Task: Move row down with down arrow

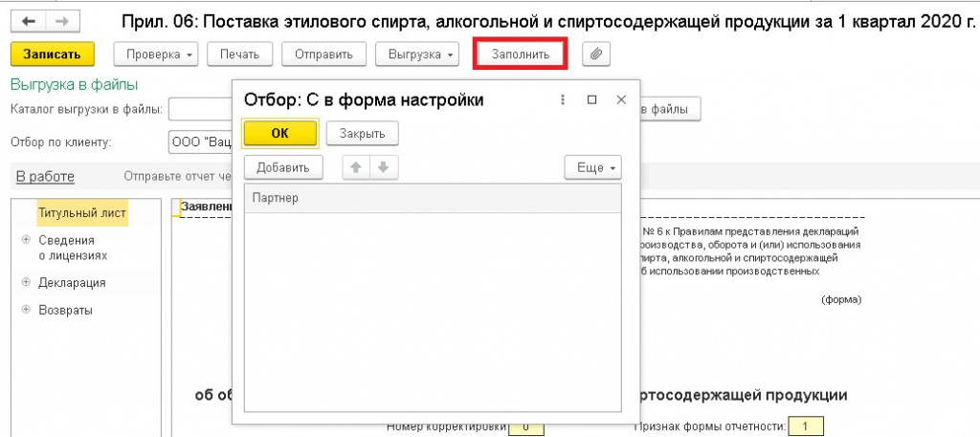Action: click(384, 167)
